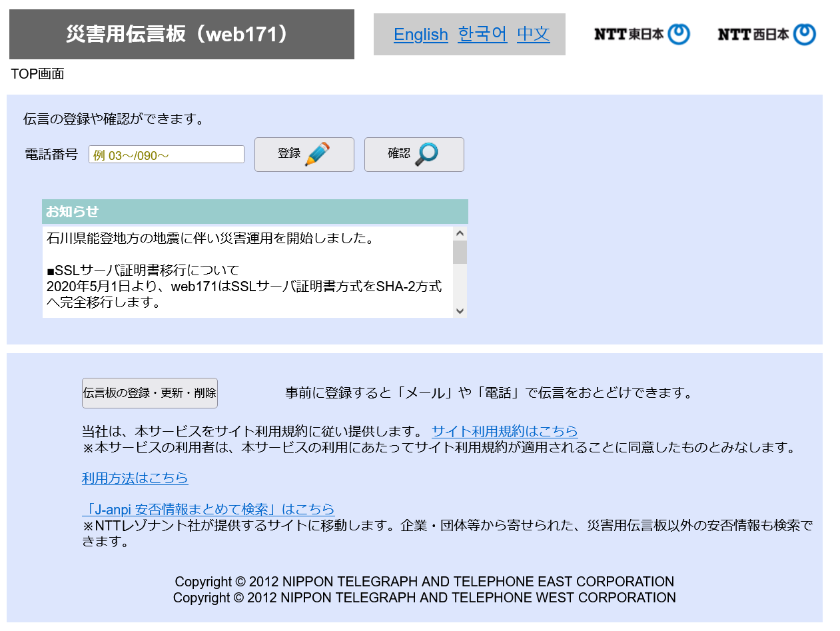840x631 pixels.
Task: Switch the page language to 中文
Action: [533, 34]
